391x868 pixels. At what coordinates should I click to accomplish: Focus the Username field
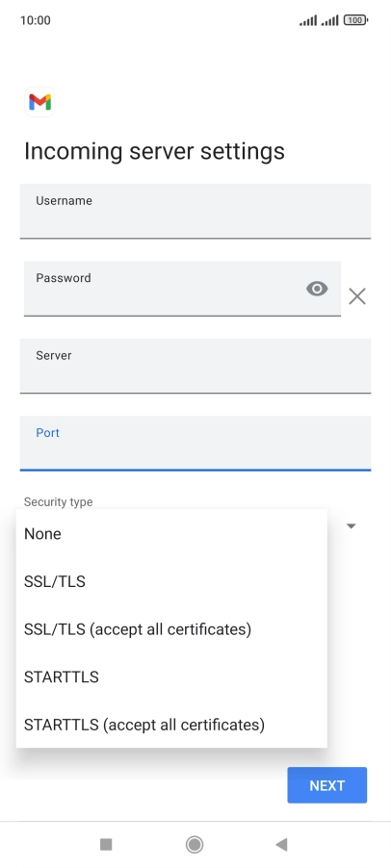195,211
